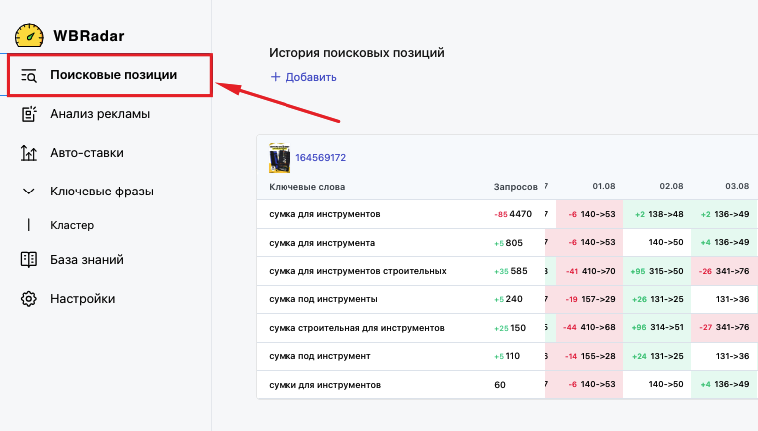Click the request count 4470
This screenshot has height=431, width=758.
pos(521,214)
